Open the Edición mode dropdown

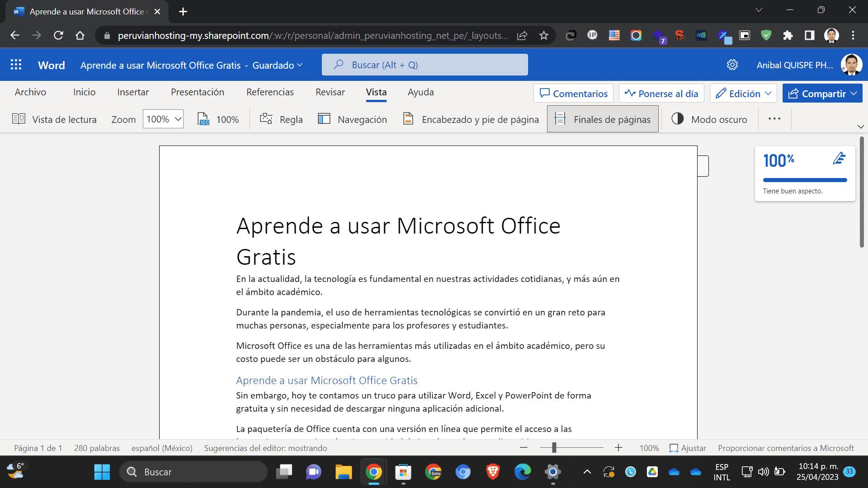click(x=743, y=93)
